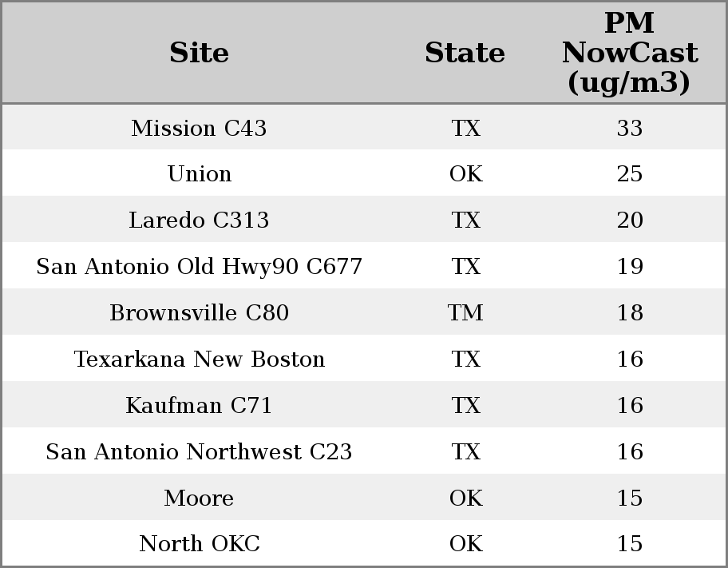This screenshot has width=728, height=568.
Task: Click the PM value 18 cell
Action: pos(629,313)
